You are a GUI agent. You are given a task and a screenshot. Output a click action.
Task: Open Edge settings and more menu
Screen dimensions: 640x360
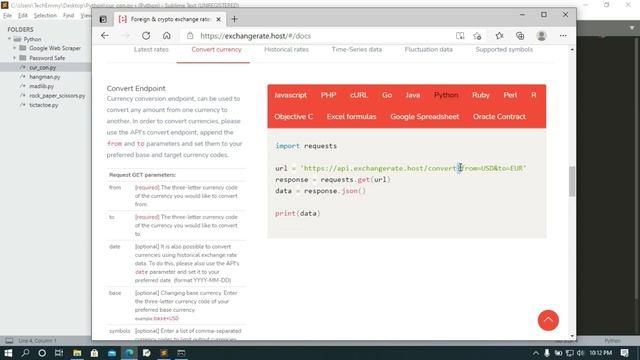(563, 36)
